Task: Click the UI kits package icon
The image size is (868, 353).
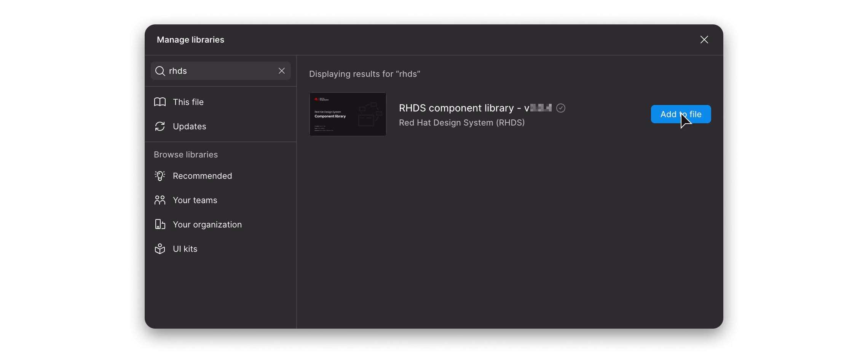Action: (x=160, y=249)
